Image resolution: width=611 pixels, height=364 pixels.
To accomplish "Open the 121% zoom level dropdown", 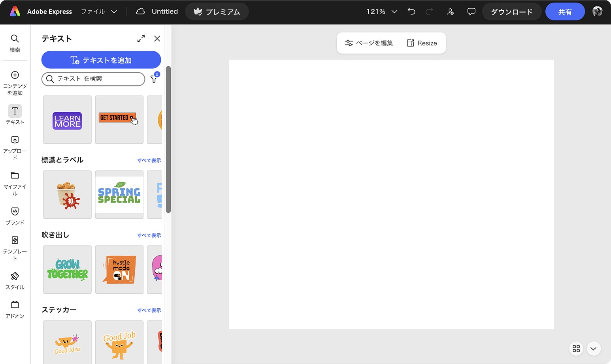I will 381,12.
